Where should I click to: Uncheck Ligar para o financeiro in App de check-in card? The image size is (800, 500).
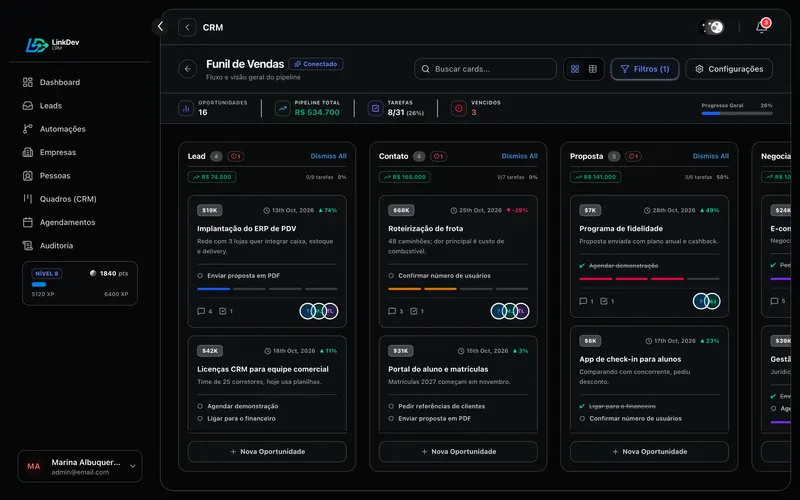click(x=582, y=406)
